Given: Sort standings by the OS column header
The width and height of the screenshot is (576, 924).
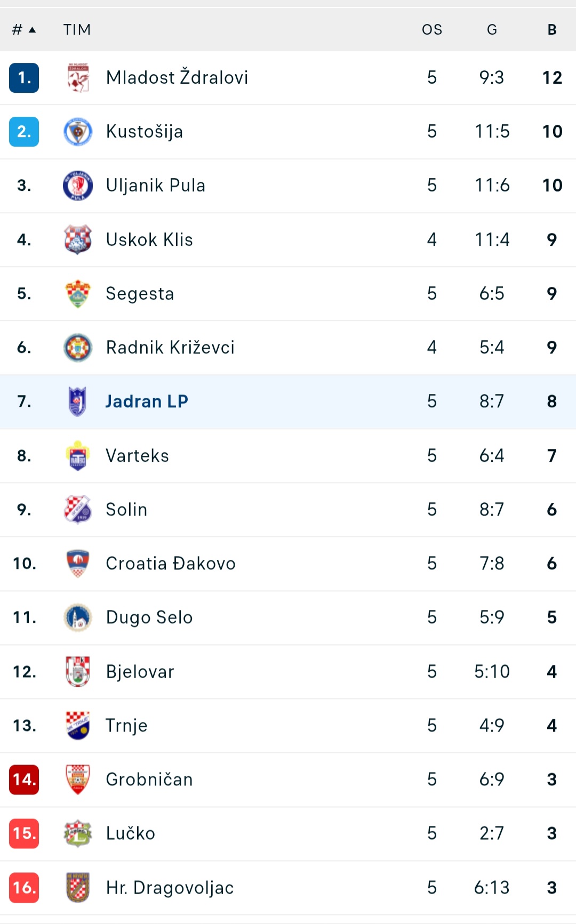Looking at the screenshot, I should tap(432, 30).
